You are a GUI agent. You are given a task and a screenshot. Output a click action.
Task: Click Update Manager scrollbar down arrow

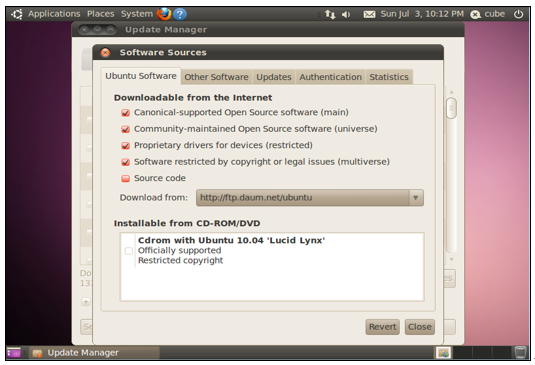pyautogui.click(x=451, y=259)
